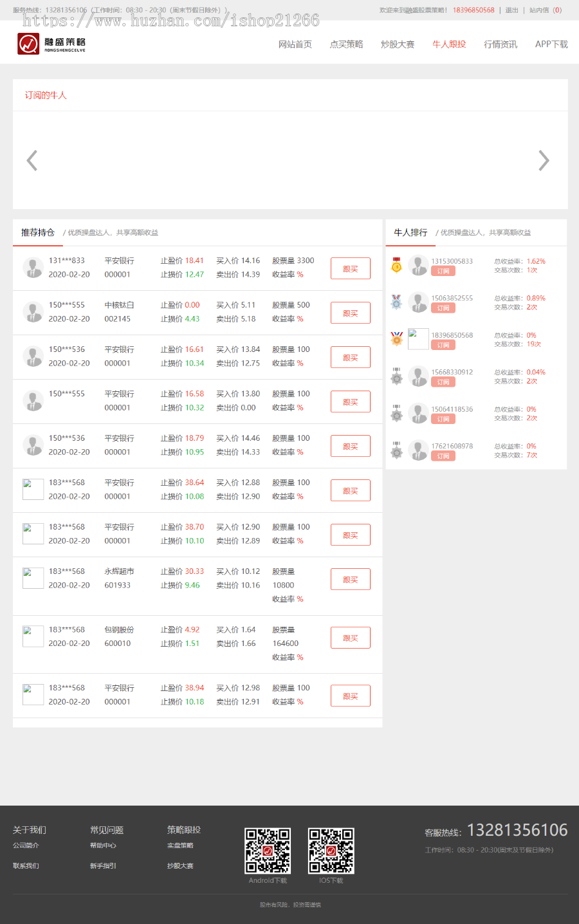This screenshot has width=579, height=924.
Task: Click 跟买 in 中核钛白 row
Action: [351, 313]
